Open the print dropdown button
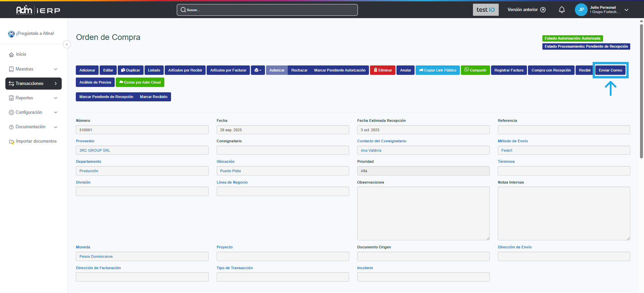The height and width of the screenshot is (293, 644). pos(258,70)
